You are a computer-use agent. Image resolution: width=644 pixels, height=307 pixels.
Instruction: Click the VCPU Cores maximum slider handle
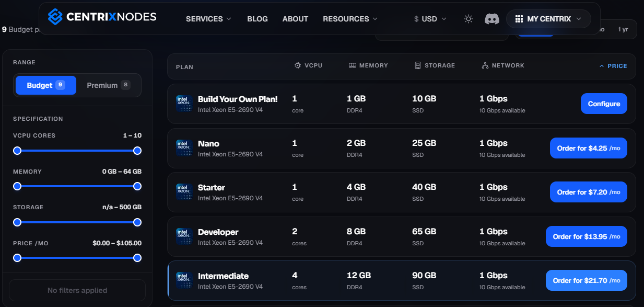coord(137,151)
